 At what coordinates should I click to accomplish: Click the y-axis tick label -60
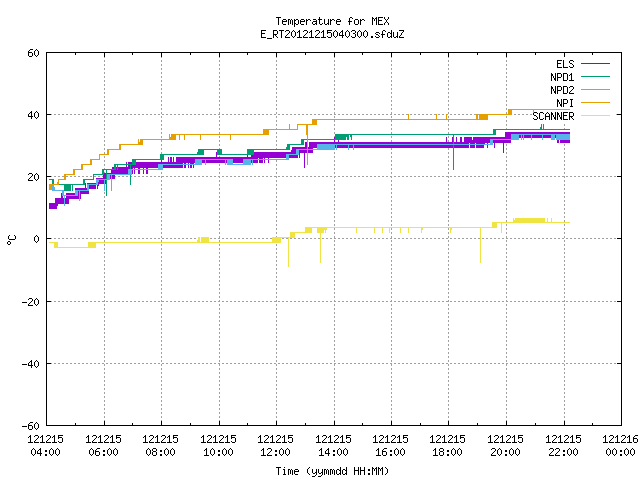(x=31, y=426)
